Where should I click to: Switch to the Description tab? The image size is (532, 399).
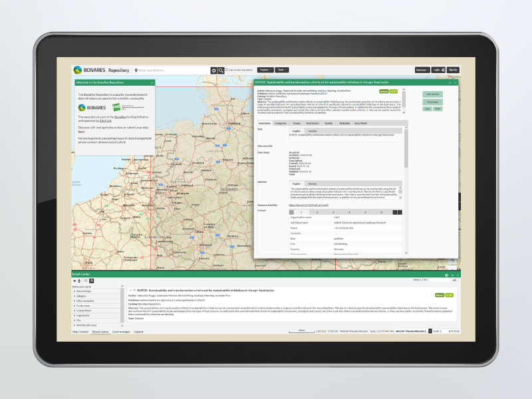(x=264, y=124)
